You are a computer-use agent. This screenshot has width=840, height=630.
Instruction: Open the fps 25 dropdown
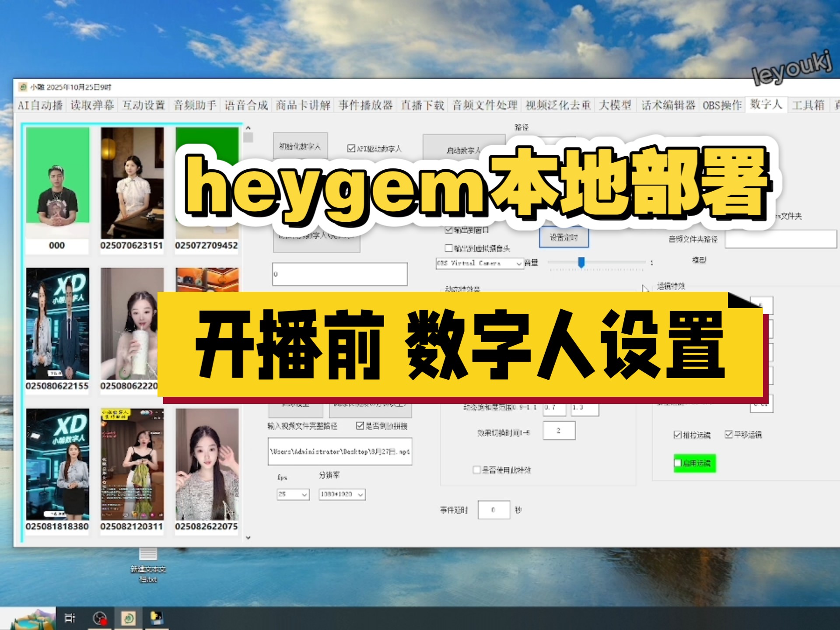293,494
